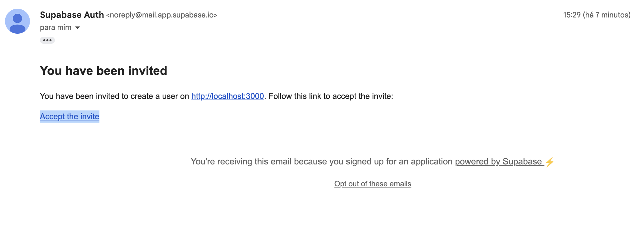Click Opt out of these emails

[x=373, y=184]
